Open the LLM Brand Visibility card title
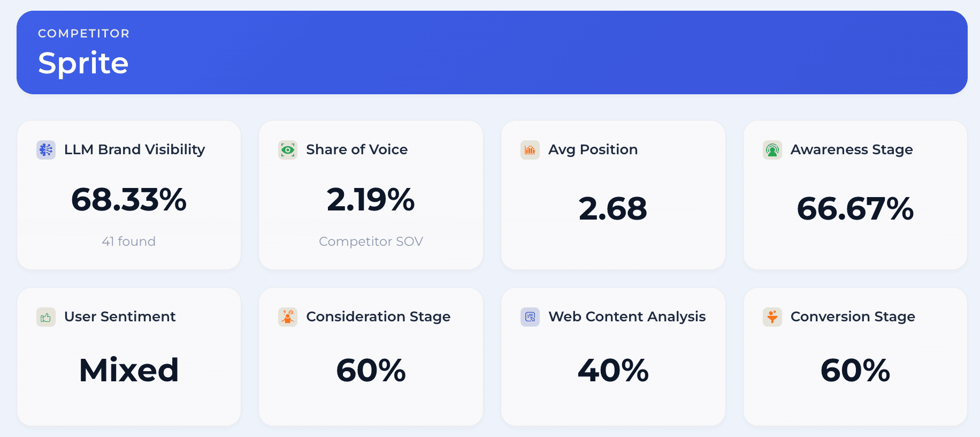 pos(135,150)
